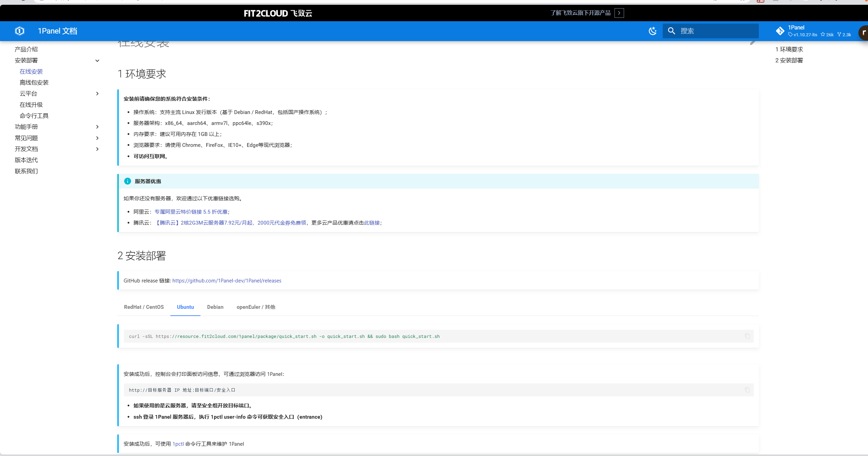Open 联系我们 in the sidebar

point(26,171)
